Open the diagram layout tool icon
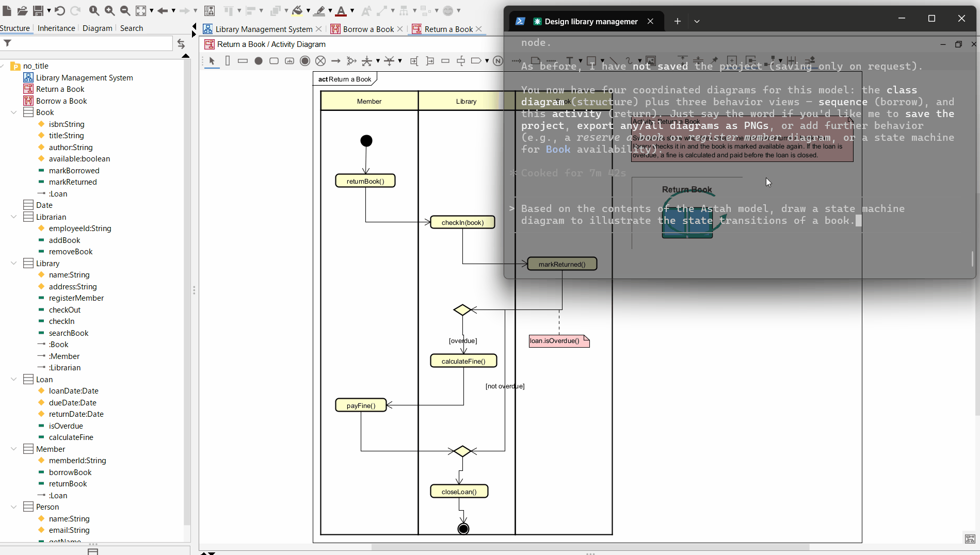Viewport: 980px width, 555px height. [x=210, y=10]
